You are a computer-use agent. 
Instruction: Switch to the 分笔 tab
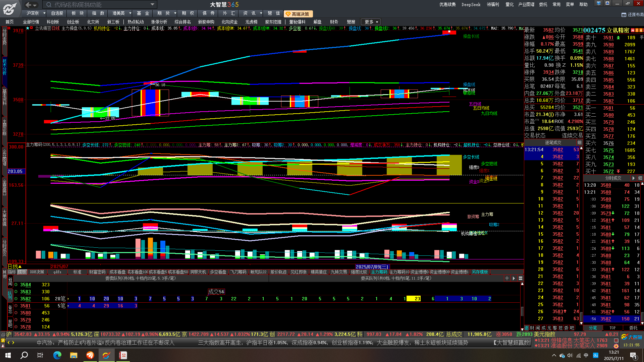click(x=593, y=328)
